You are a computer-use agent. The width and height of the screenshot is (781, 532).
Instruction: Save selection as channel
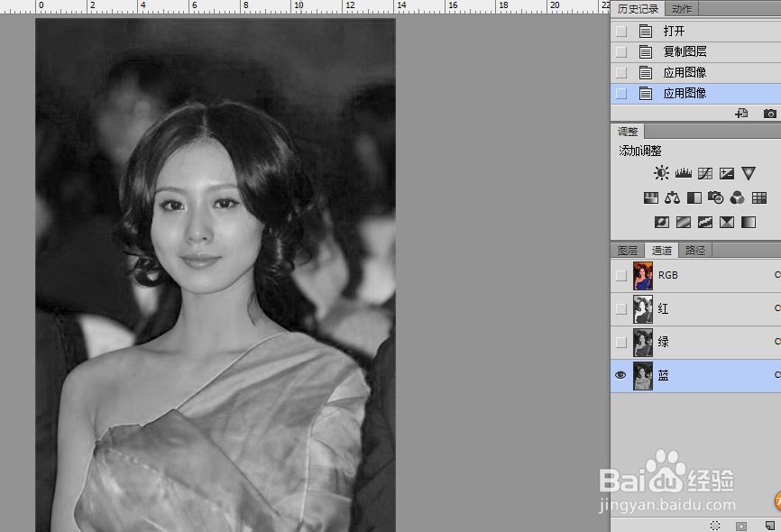coord(741,526)
